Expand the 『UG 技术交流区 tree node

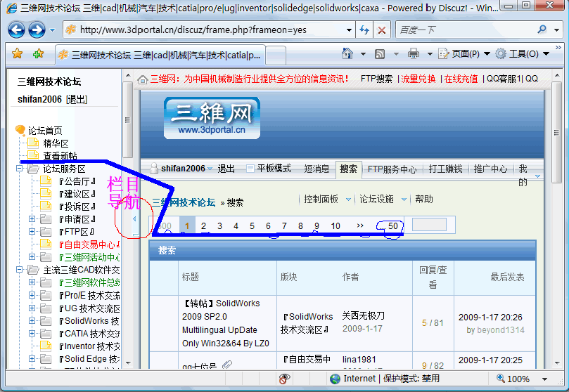32,308
